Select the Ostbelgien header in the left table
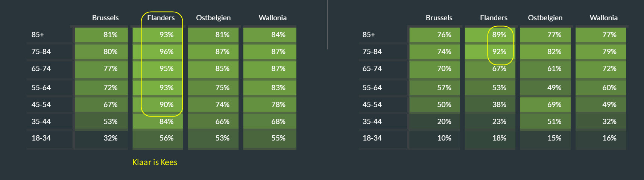644x180 pixels. (213, 18)
